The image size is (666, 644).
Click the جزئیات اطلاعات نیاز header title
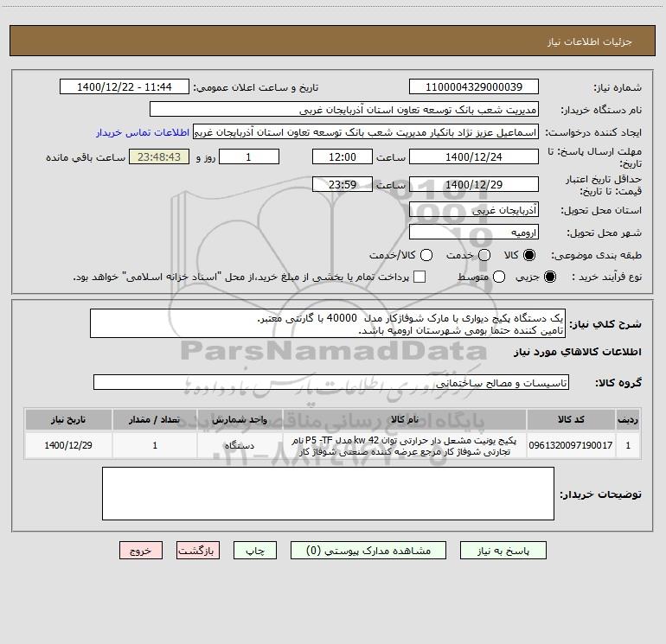click(590, 41)
